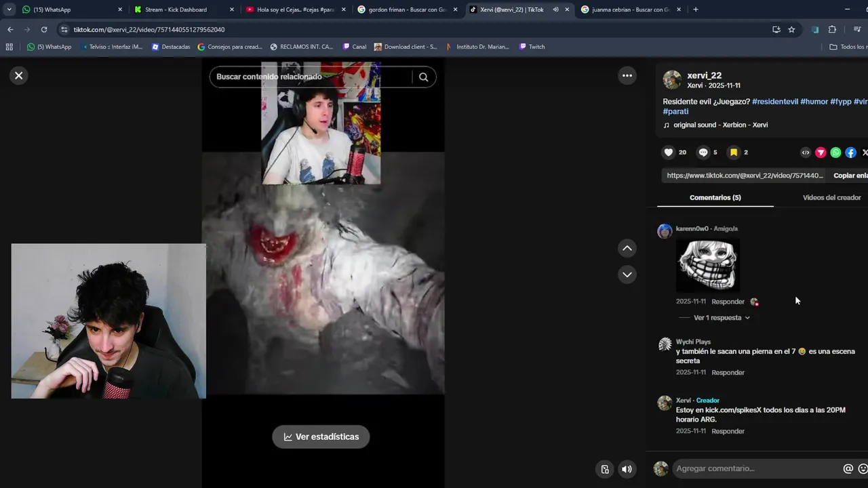The image size is (868, 488).
Task: Select the video URL text field
Action: tap(745, 176)
